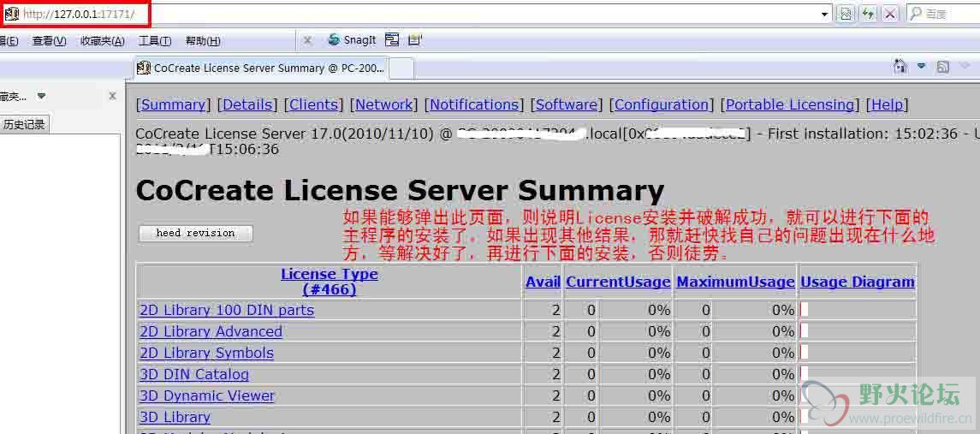Open the SnagIt toolbar button

coord(352,40)
